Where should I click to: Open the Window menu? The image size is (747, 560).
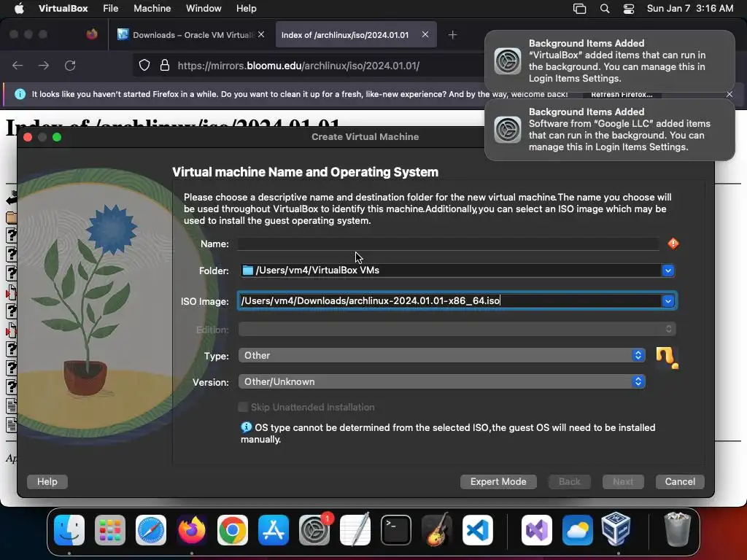click(204, 9)
